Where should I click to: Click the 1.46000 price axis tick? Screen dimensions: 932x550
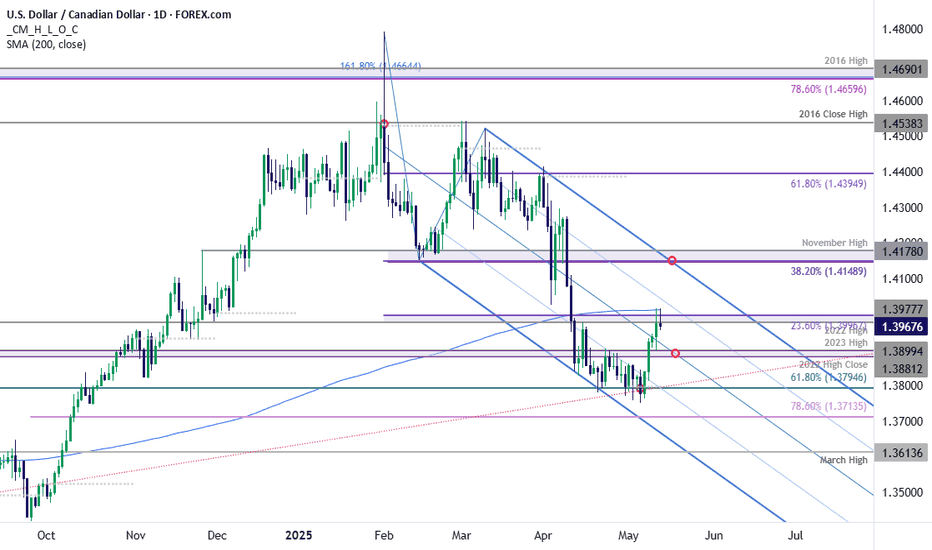click(x=902, y=101)
